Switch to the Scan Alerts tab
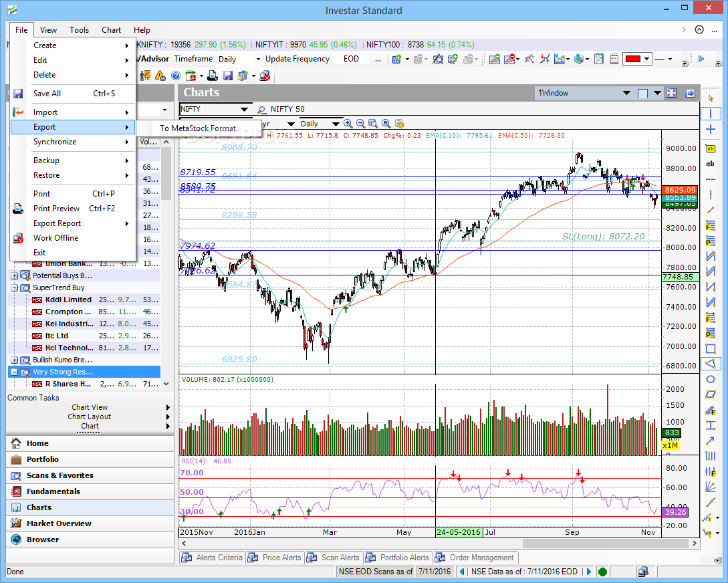The image size is (728, 583). coord(333,558)
